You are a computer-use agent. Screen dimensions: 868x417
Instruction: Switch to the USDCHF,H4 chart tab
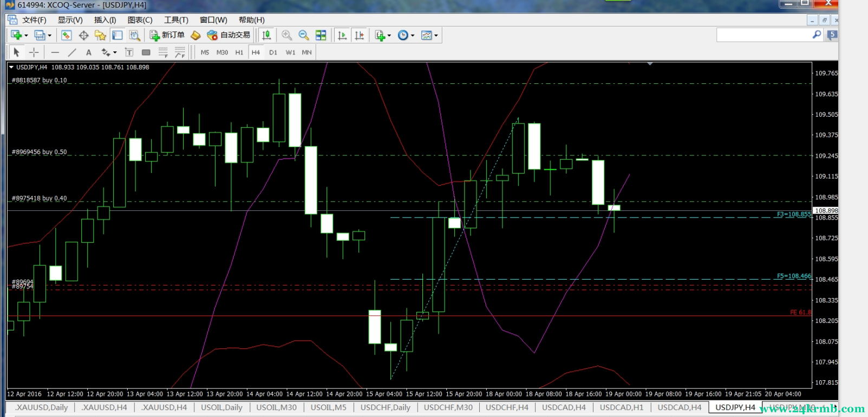507,407
